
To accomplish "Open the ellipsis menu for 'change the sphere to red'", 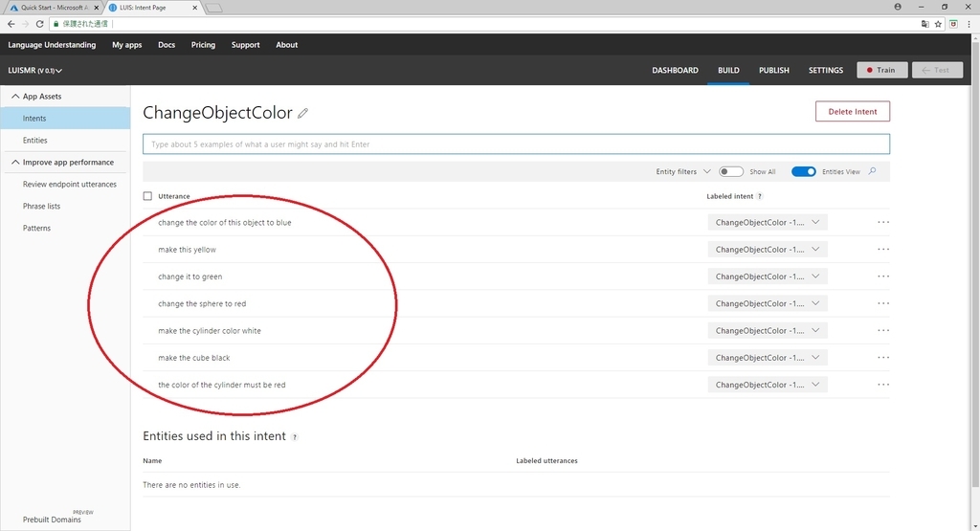I will [883, 303].
